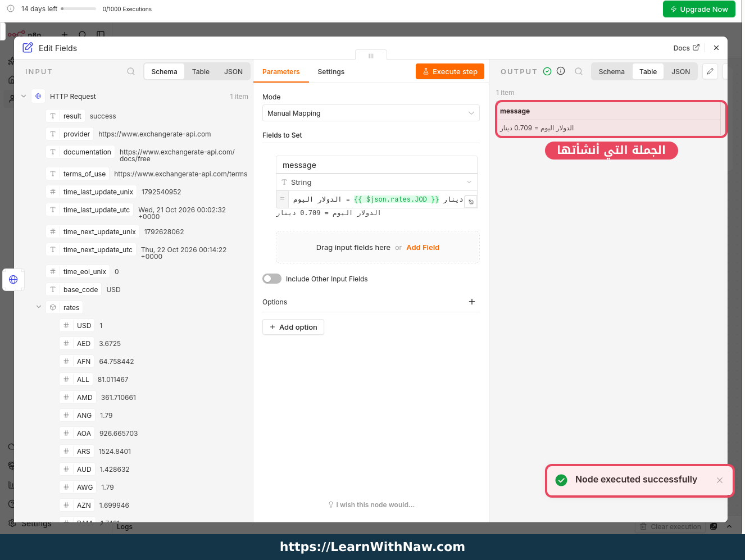
Task: Click the globe node icon at left edge
Action: click(x=13, y=279)
